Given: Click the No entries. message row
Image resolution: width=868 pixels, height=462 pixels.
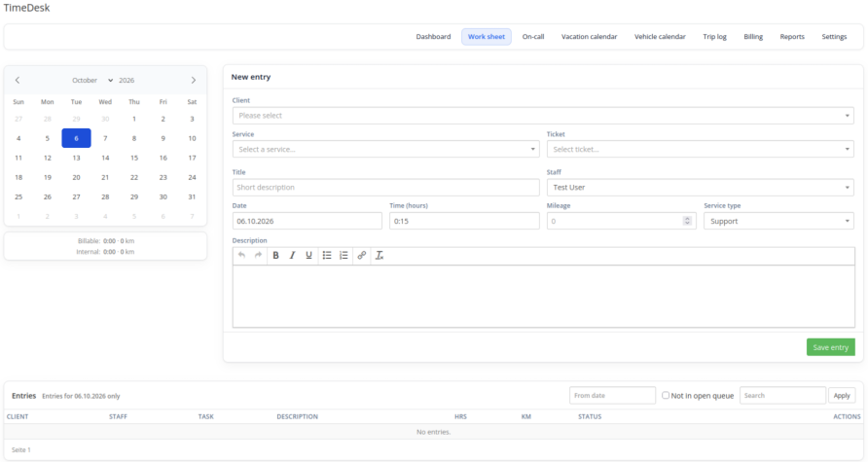Looking at the screenshot, I should pyautogui.click(x=433, y=432).
